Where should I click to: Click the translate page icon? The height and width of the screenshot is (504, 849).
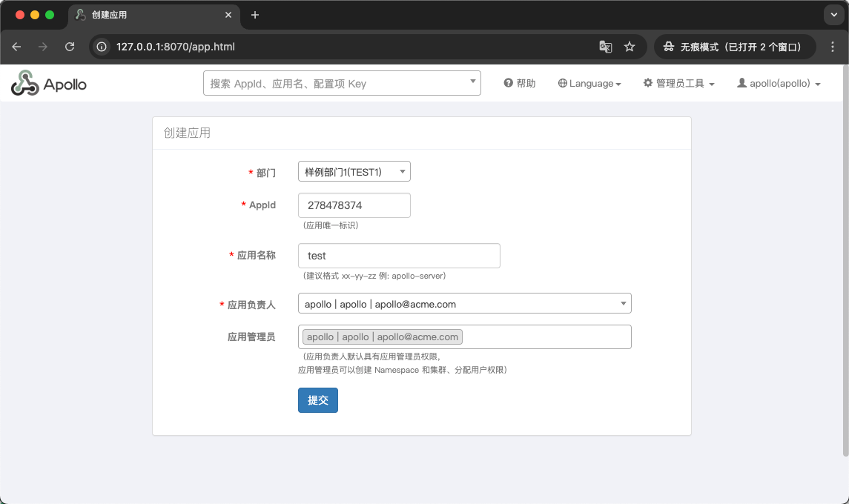pos(606,47)
